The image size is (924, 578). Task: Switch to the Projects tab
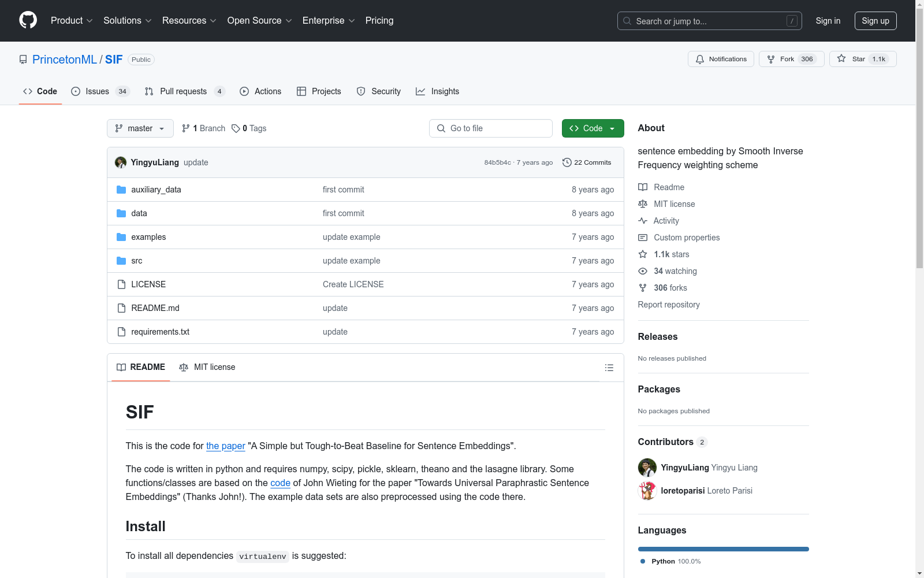coord(319,91)
